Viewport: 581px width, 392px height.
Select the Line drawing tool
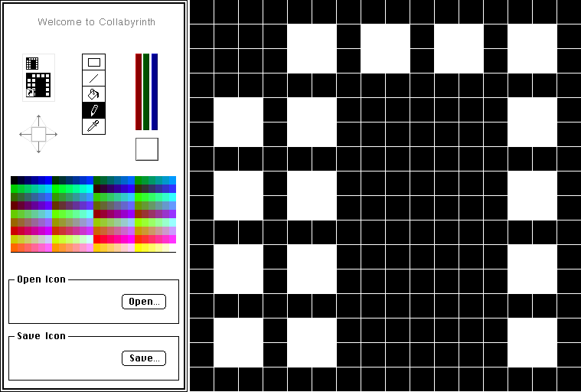(x=93, y=78)
